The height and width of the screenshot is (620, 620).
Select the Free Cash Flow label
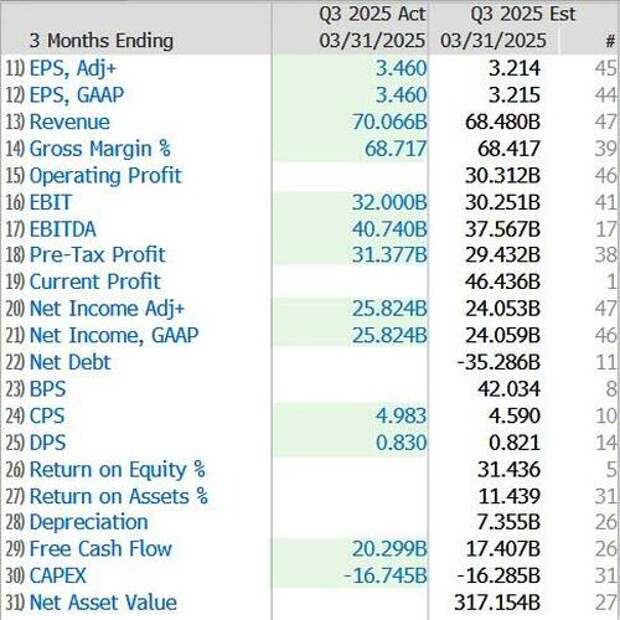[100, 549]
